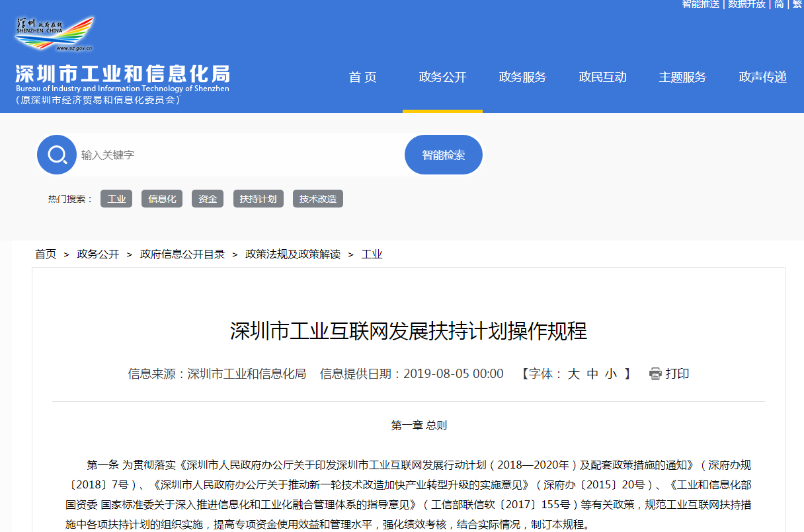Select the 信息化 hot search tag
804x532 pixels.
(162, 199)
